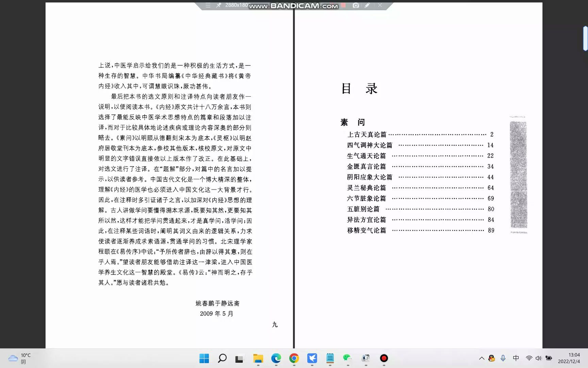Activate the pencil drawing tool on recording bar
Viewport: 588px width, 368px height.
(367, 5)
